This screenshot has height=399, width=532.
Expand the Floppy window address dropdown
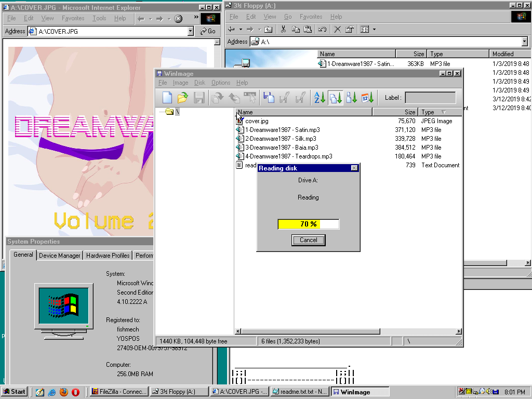click(x=524, y=42)
